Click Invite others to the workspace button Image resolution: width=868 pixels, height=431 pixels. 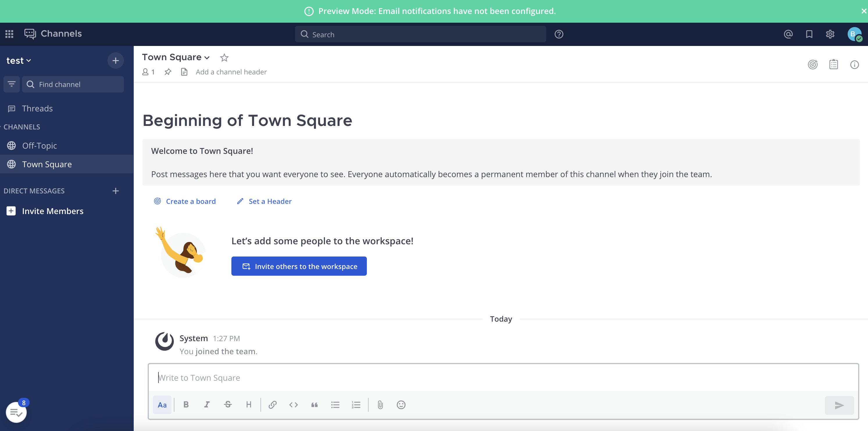click(x=299, y=266)
